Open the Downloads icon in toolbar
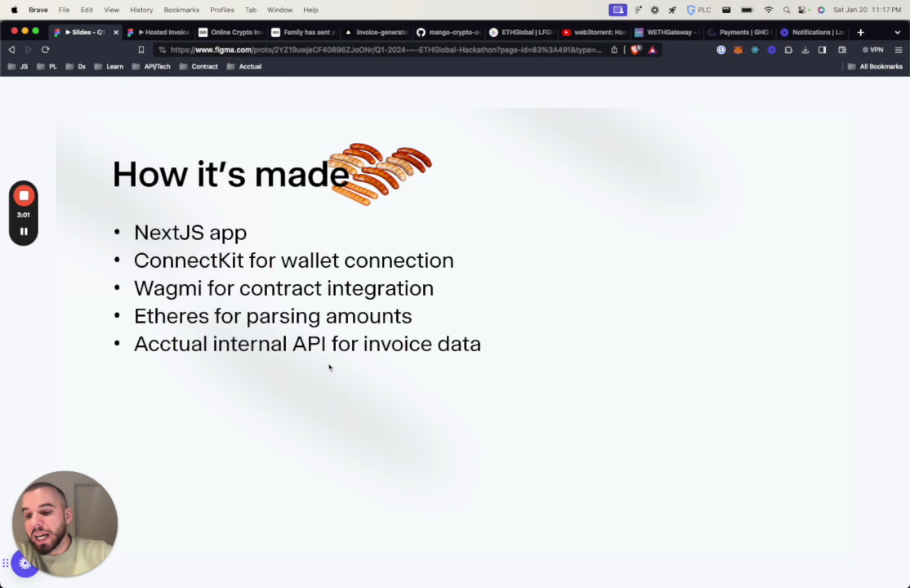The image size is (910, 588). [805, 50]
